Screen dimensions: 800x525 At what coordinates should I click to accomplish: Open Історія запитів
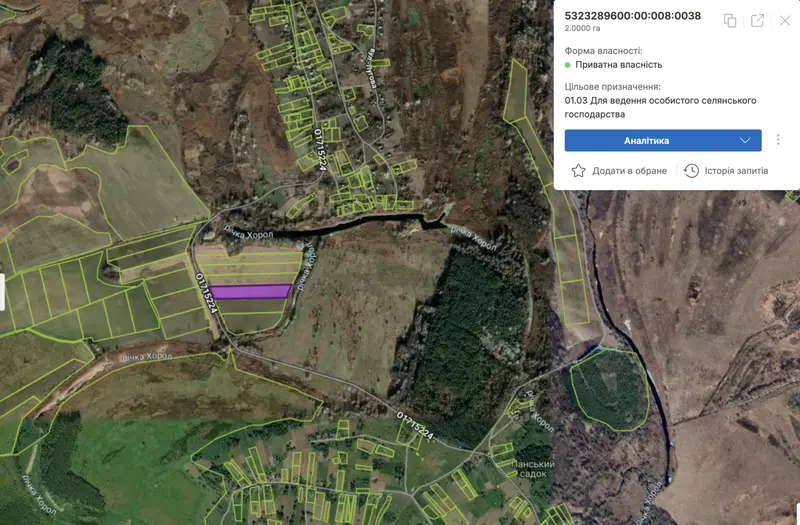coord(736,171)
